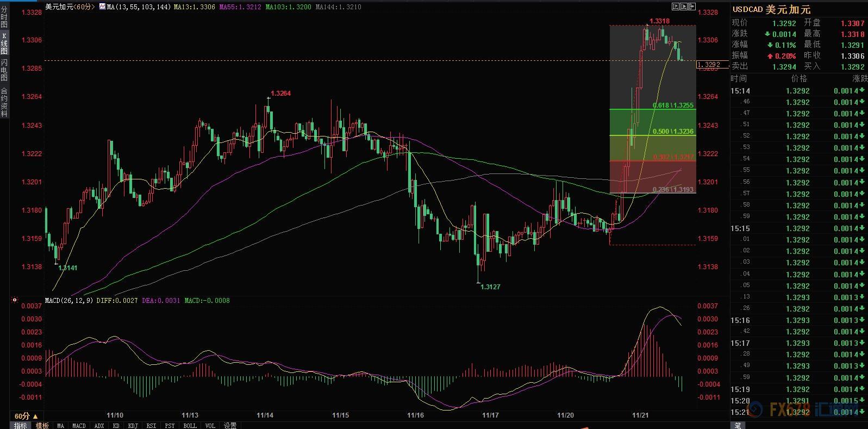The image size is (868, 429).
Task: Click the 价格 column header
Action: coord(799,78)
